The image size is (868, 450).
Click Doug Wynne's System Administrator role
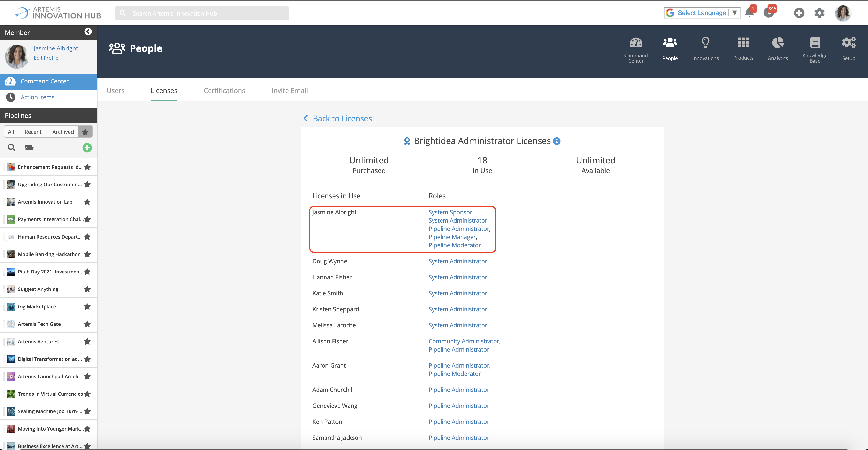pos(457,261)
